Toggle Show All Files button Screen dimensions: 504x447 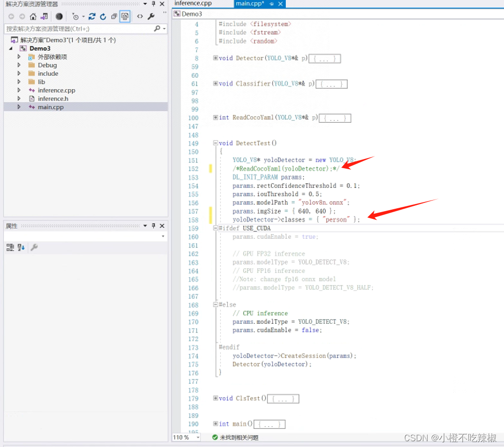[125, 16]
